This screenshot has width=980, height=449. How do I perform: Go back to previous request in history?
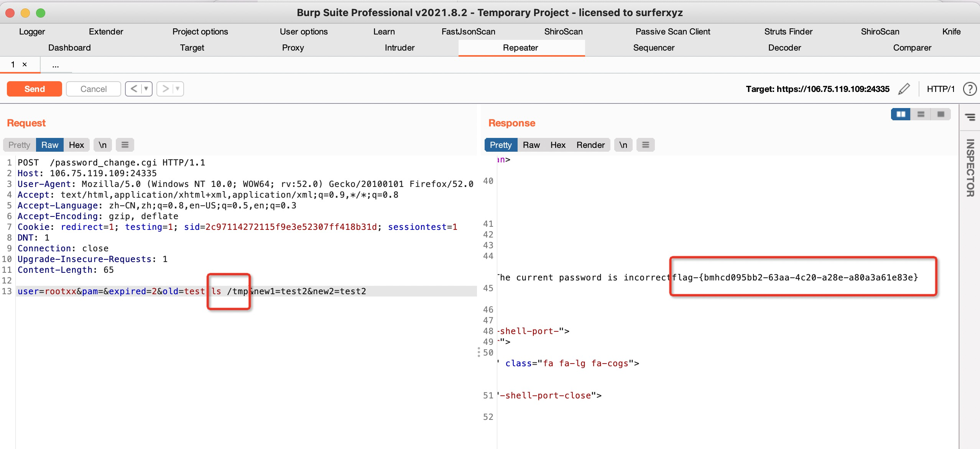(x=133, y=89)
